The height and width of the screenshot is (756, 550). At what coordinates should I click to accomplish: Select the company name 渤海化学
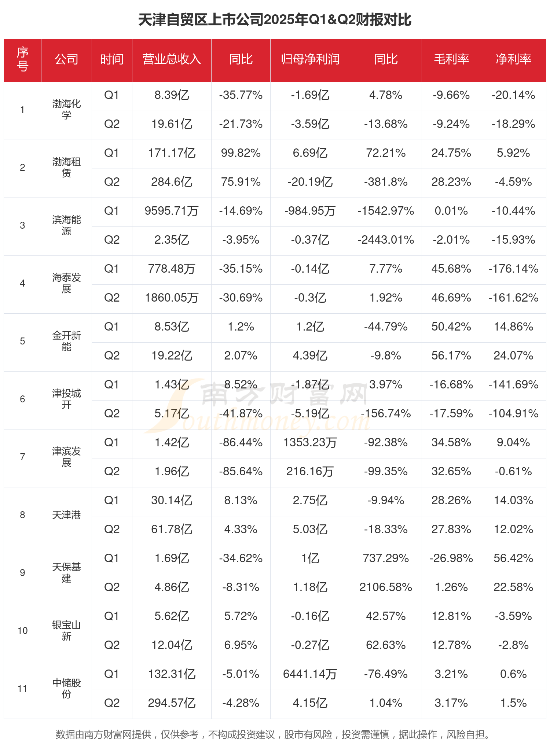pos(66,110)
